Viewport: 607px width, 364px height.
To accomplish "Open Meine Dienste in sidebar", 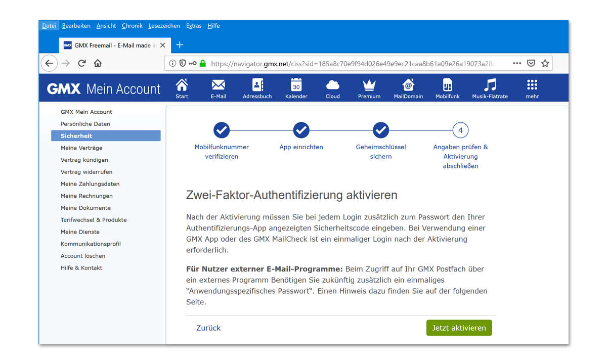I will pyautogui.click(x=80, y=232).
